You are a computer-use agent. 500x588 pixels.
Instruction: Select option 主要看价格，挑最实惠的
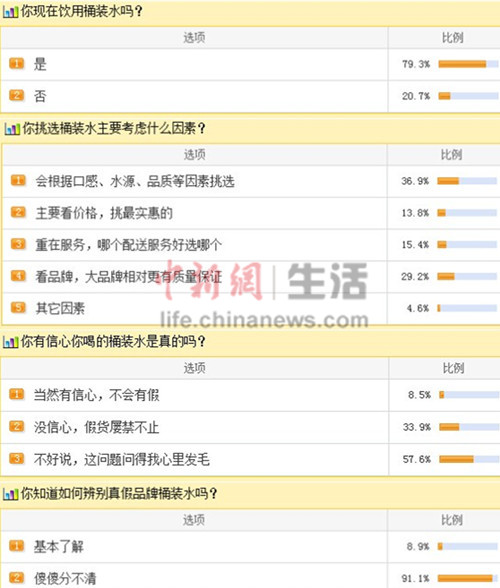[104, 213]
